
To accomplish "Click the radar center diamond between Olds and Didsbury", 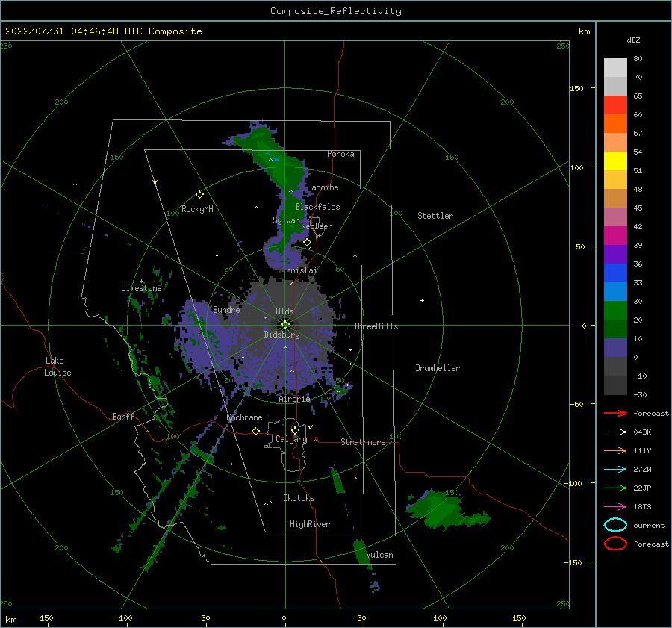I will pyautogui.click(x=285, y=325).
